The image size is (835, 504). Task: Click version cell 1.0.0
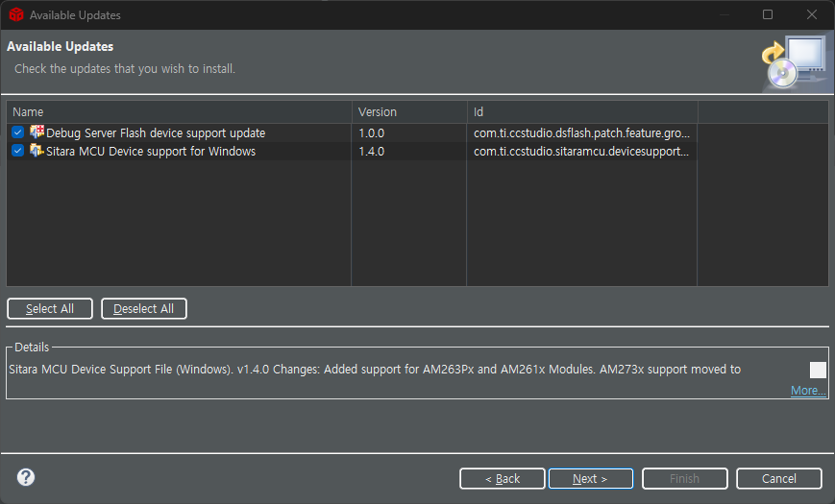pos(371,133)
